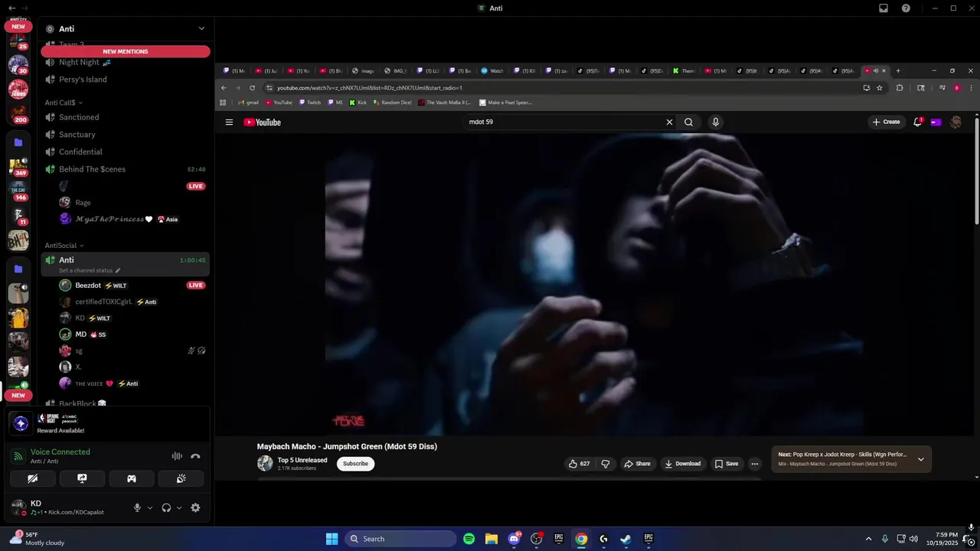980x551 pixels.
Task: Open Top 5 Unreleased channel name
Action: click(x=302, y=460)
